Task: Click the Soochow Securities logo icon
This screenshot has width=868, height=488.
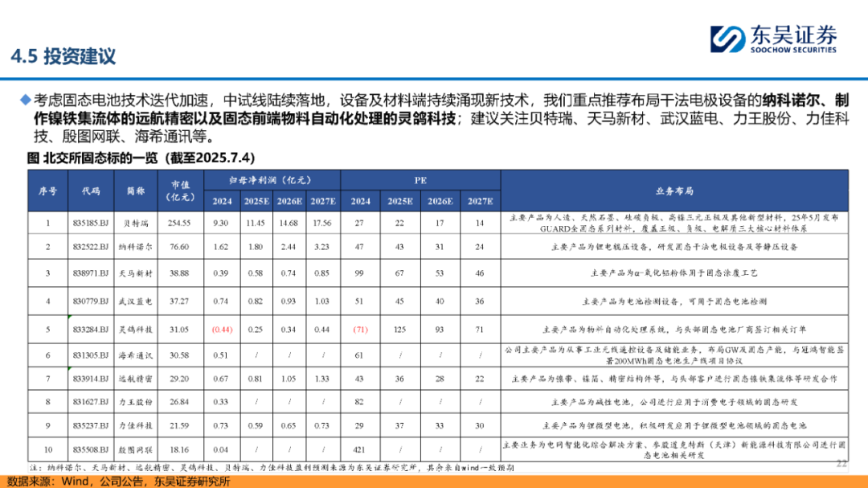Action: (x=727, y=39)
